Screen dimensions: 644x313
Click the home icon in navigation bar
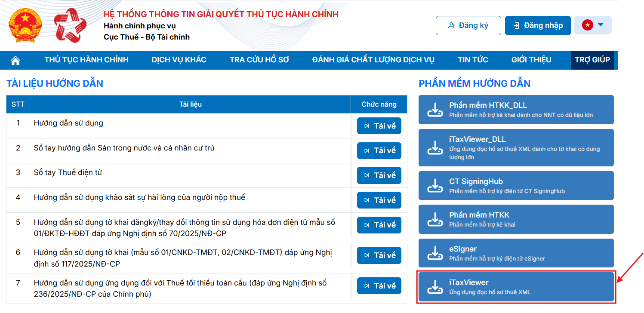tap(15, 60)
